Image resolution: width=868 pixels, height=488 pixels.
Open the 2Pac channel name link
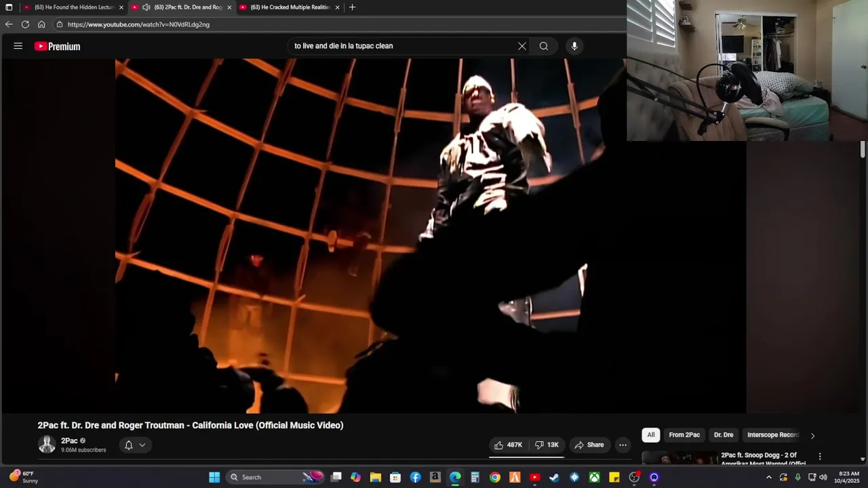(69, 441)
